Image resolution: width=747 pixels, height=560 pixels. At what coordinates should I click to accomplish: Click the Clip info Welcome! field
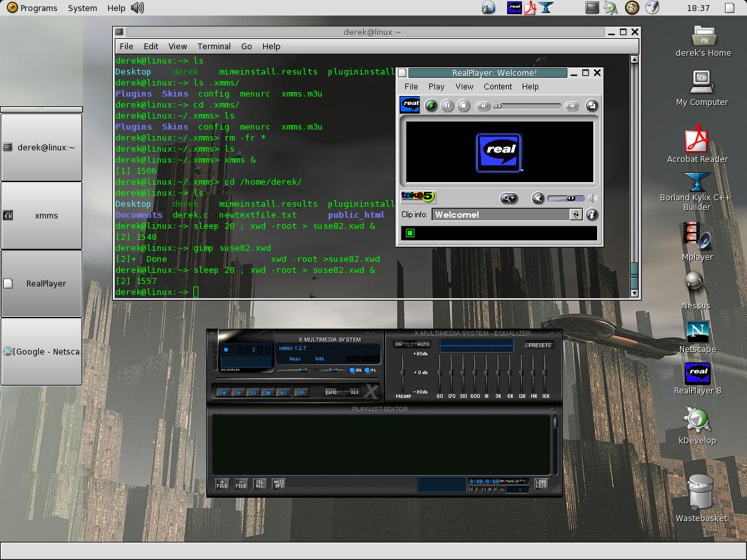[501, 215]
